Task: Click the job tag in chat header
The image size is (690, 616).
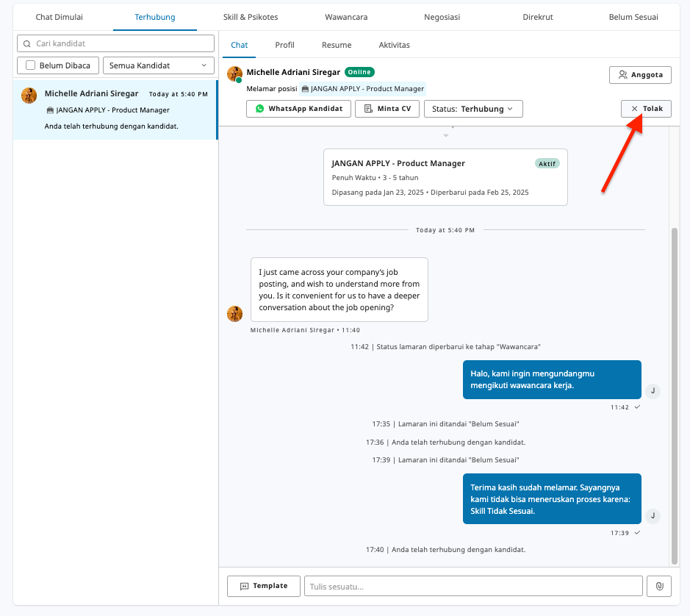Action: [x=362, y=89]
